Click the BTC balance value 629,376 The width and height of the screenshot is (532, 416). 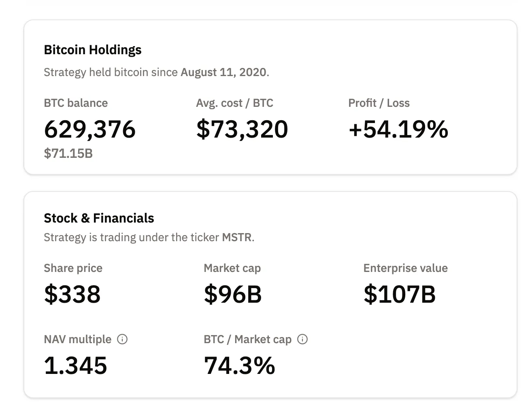90,129
